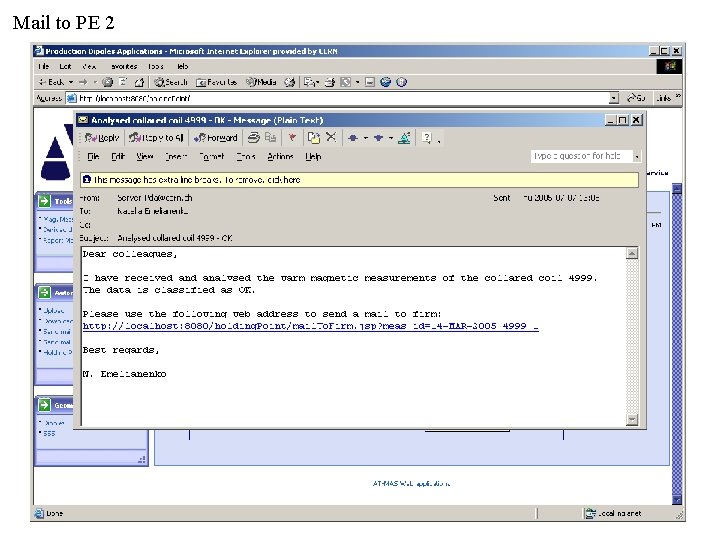Print the message with printer icon
The height and width of the screenshot is (540, 720).
[253, 137]
